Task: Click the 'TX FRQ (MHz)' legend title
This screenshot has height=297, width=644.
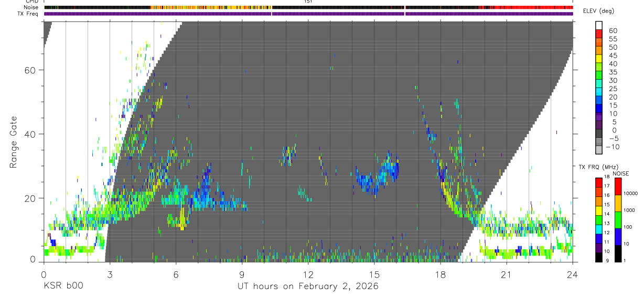Action: pyautogui.click(x=598, y=167)
